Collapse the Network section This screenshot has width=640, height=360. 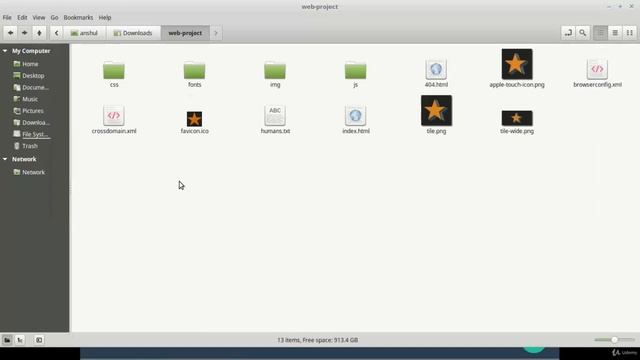click(x=5, y=159)
